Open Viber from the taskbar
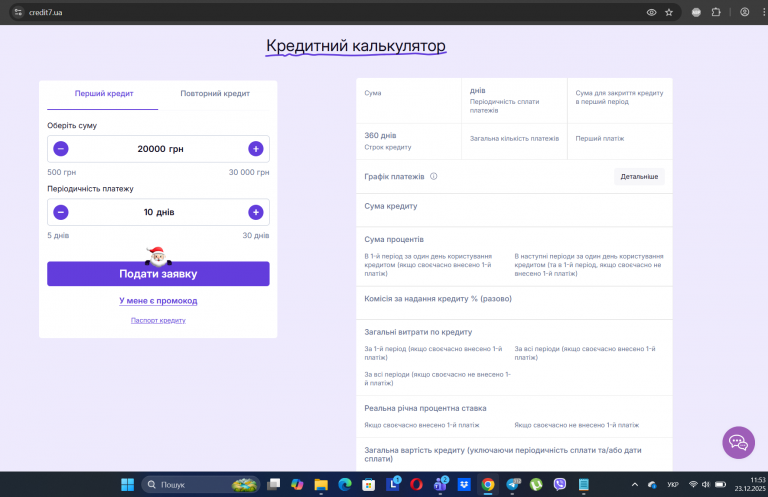This screenshot has height=497, width=768. [x=560, y=485]
